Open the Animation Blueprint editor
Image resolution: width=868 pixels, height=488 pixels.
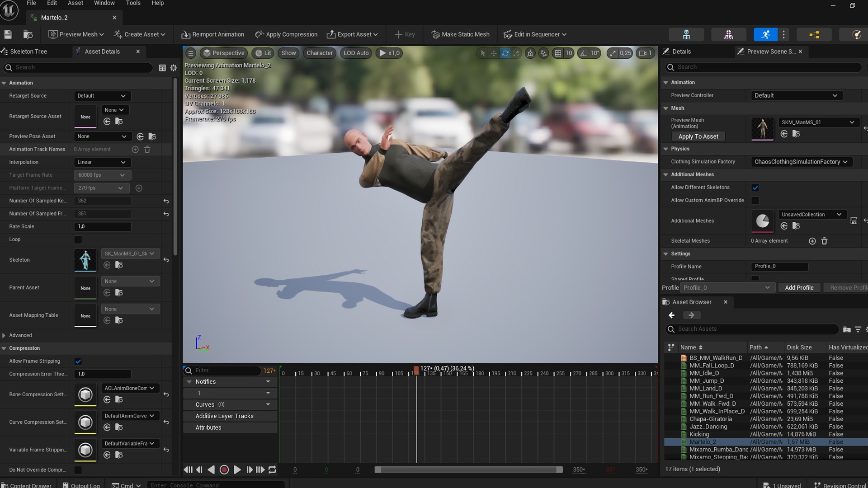(814, 34)
